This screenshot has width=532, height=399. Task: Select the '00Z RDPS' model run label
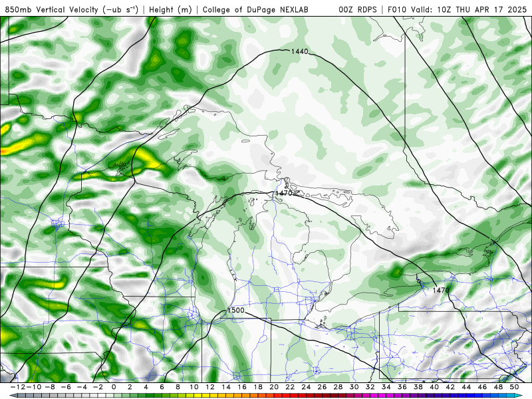(358, 10)
